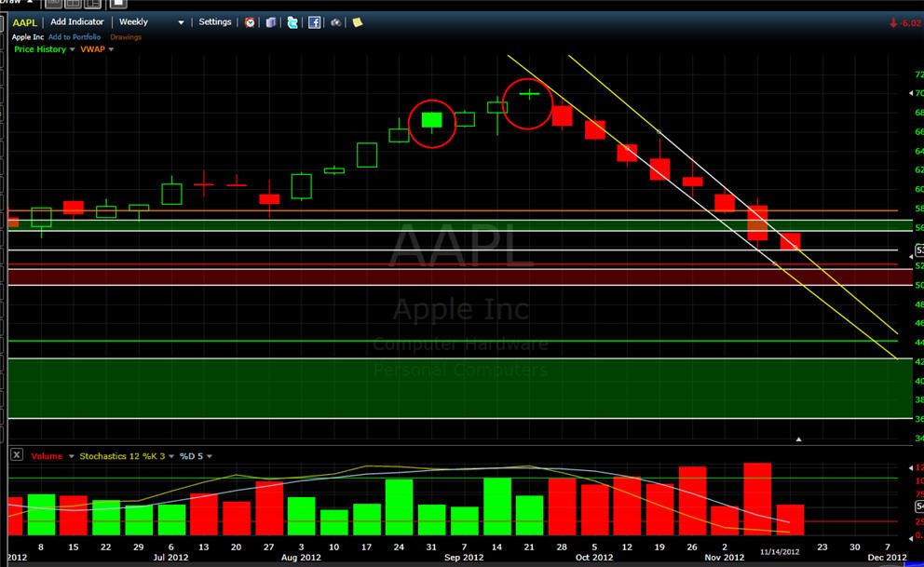Click the Jul 2012 axis label

tap(170, 557)
